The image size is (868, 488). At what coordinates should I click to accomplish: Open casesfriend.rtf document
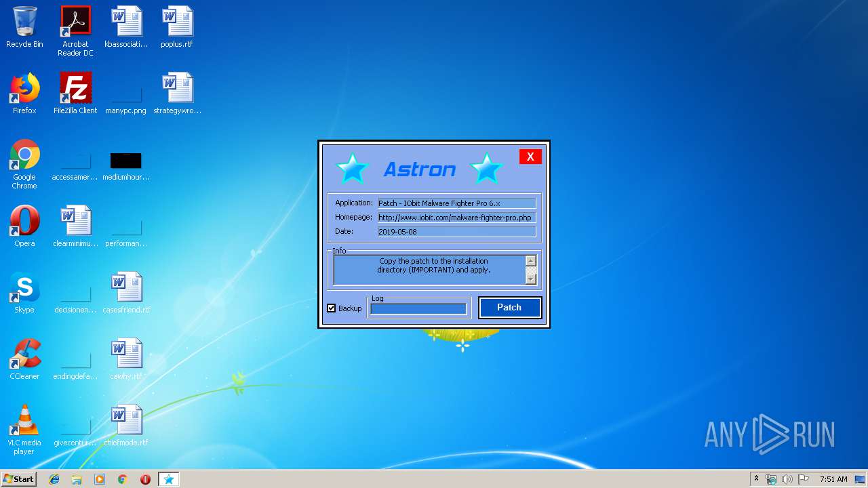coord(126,293)
